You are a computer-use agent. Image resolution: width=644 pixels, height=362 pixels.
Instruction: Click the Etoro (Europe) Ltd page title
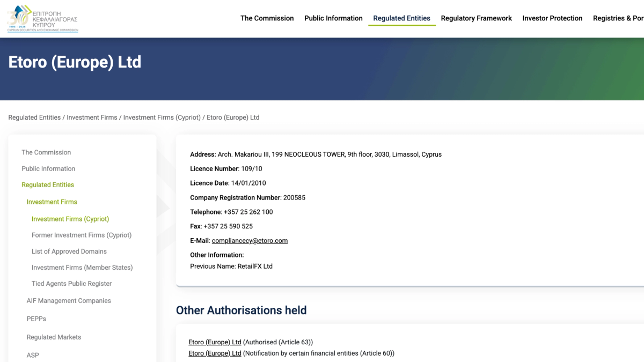(x=75, y=62)
